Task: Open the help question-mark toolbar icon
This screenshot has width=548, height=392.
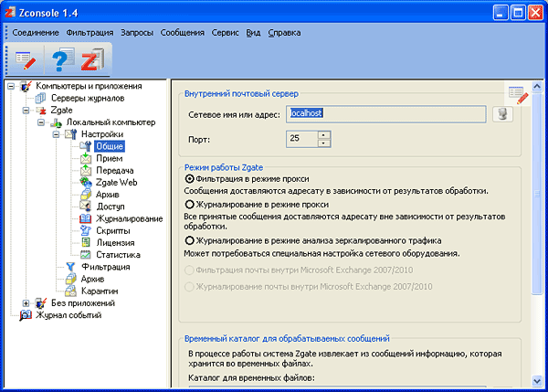Action: [62, 59]
